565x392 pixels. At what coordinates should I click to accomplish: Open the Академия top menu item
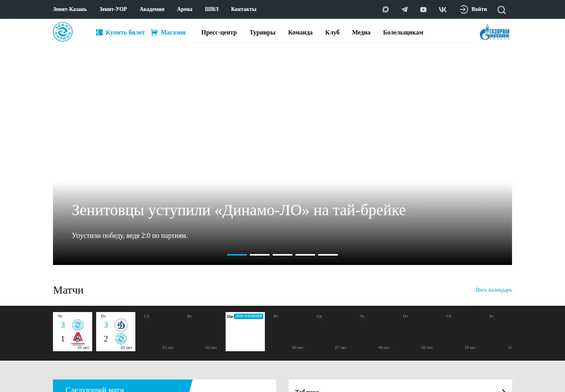(x=152, y=9)
